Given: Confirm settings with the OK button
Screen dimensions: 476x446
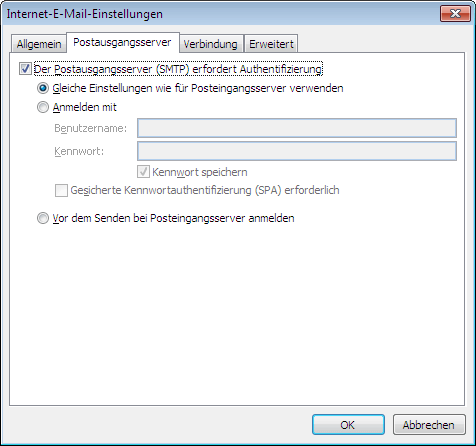Looking at the screenshot, I should (x=348, y=425).
